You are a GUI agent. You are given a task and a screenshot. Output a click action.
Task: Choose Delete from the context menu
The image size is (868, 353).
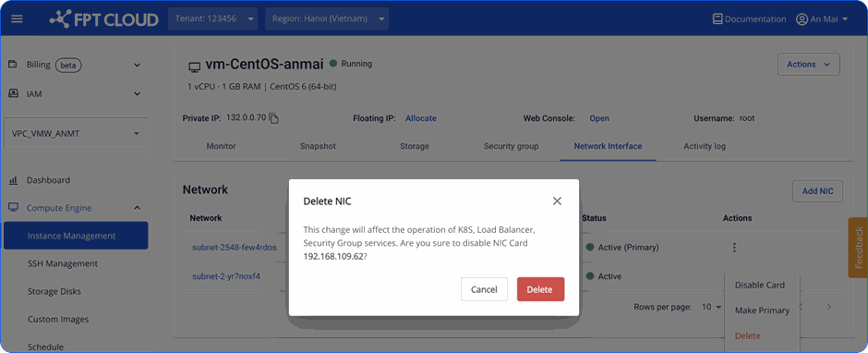[747, 335]
